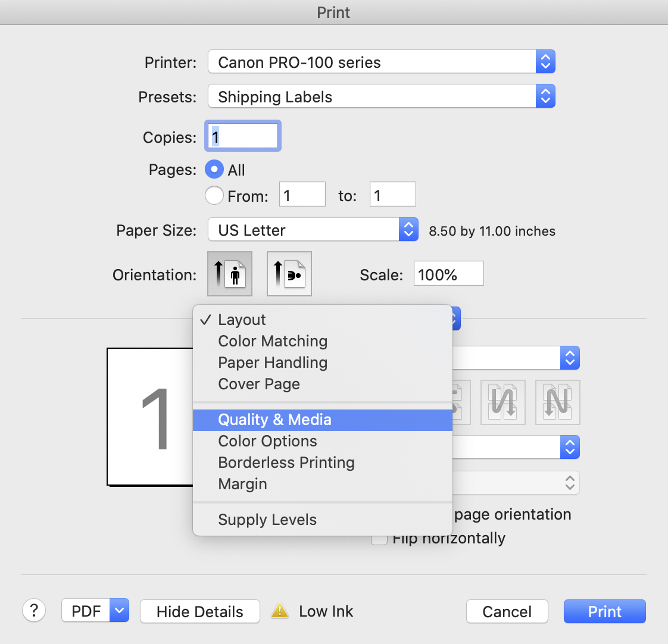Open the PDF dropdown arrow
The image size is (668, 644).
[x=120, y=611]
